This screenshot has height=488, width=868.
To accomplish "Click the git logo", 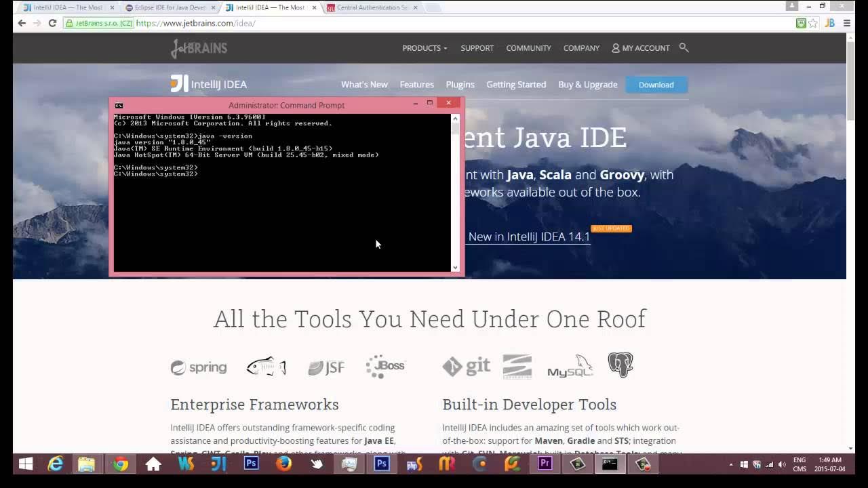I will (466, 366).
